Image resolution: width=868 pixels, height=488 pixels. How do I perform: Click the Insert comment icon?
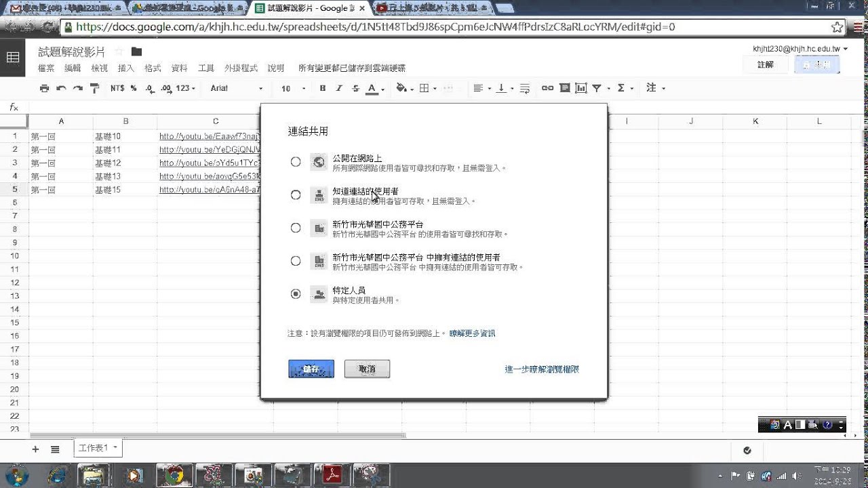pyautogui.click(x=564, y=88)
